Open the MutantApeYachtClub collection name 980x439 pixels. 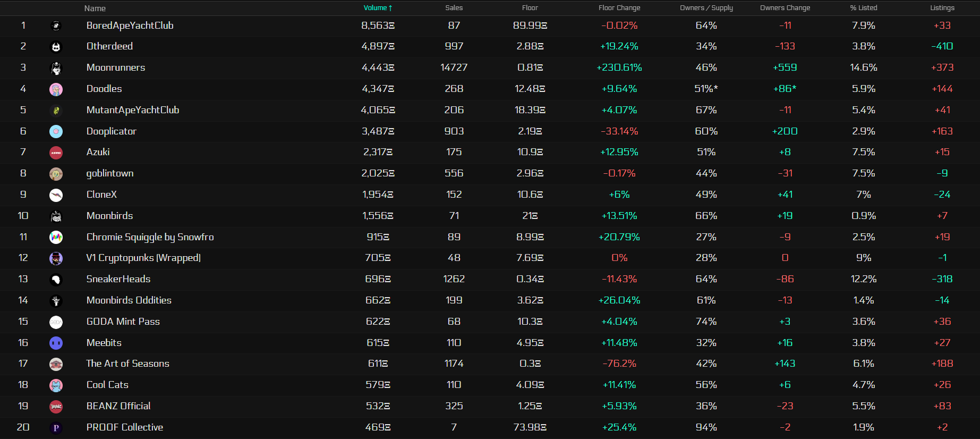(133, 110)
